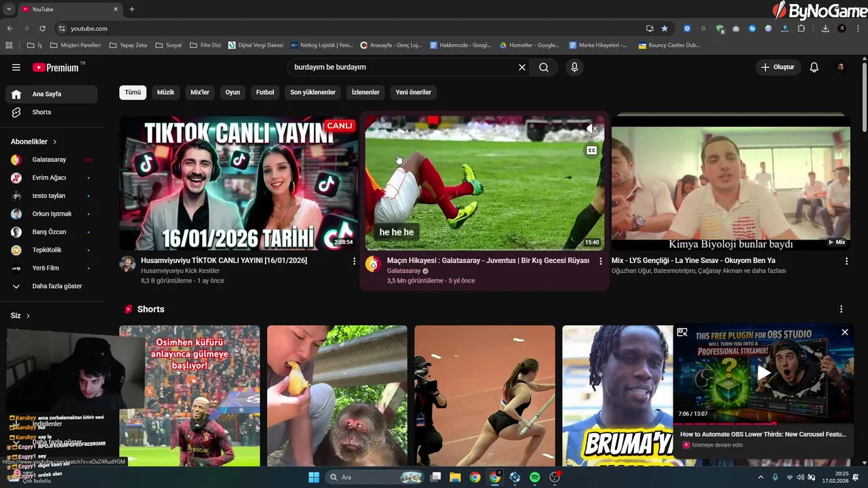
Task: Select the Oyun filter chip
Action: pos(233,92)
